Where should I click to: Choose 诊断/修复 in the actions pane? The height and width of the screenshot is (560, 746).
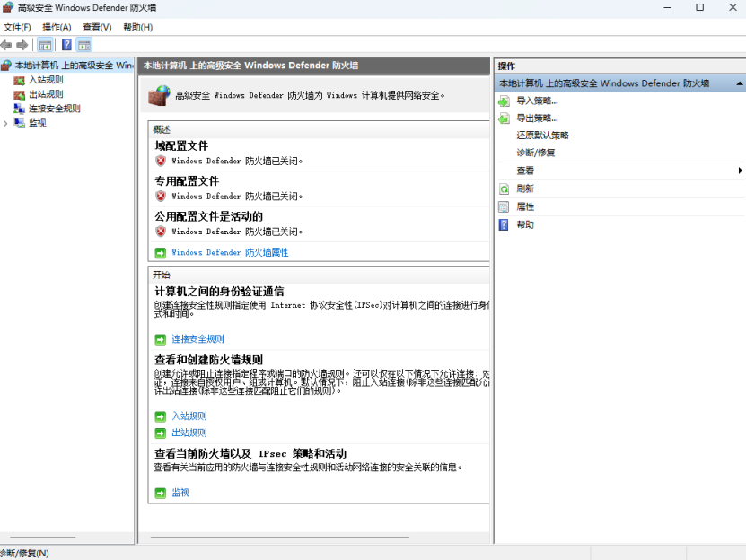pyautogui.click(x=536, y=153)
